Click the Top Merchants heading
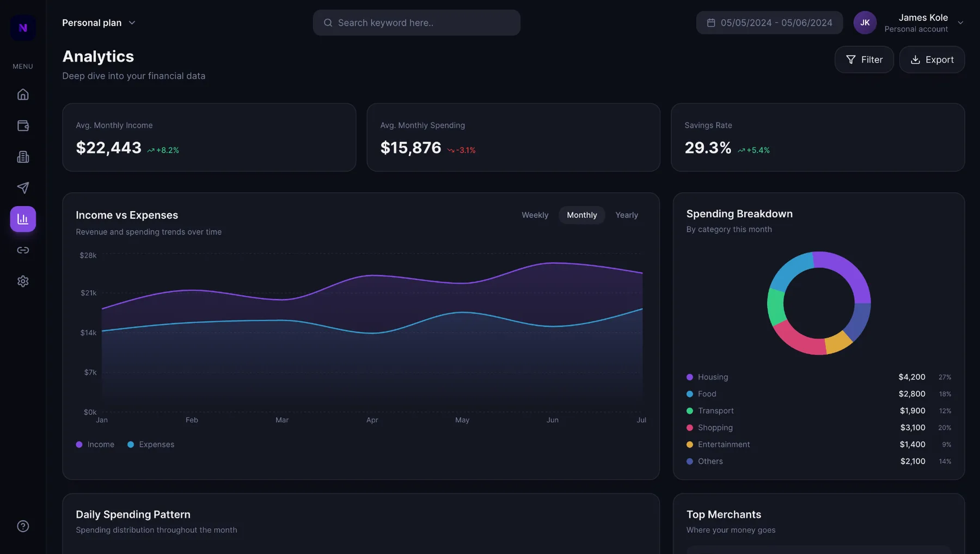The height and width of the screenshot is (554, 980). pyautogui.click(x=724, y=514)
